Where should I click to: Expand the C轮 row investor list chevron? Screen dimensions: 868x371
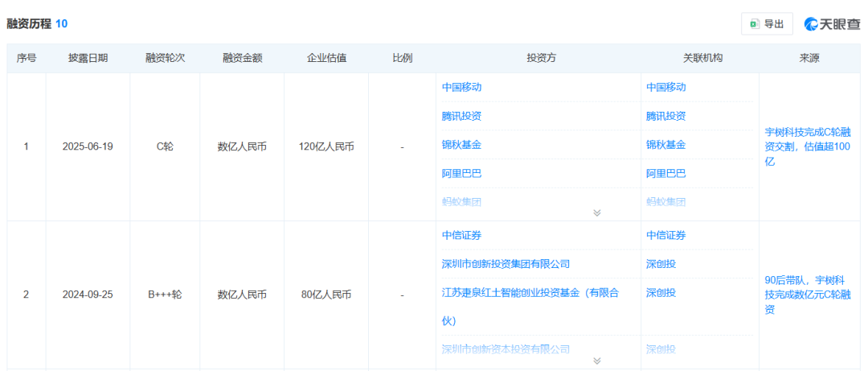[596, 212]
